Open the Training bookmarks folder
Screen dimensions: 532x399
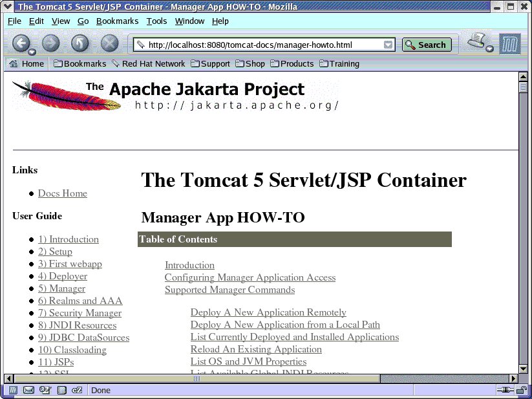(339, 64)
